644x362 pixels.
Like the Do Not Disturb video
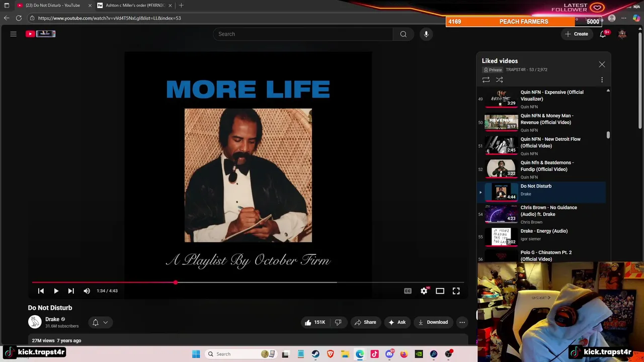(315, 322)
